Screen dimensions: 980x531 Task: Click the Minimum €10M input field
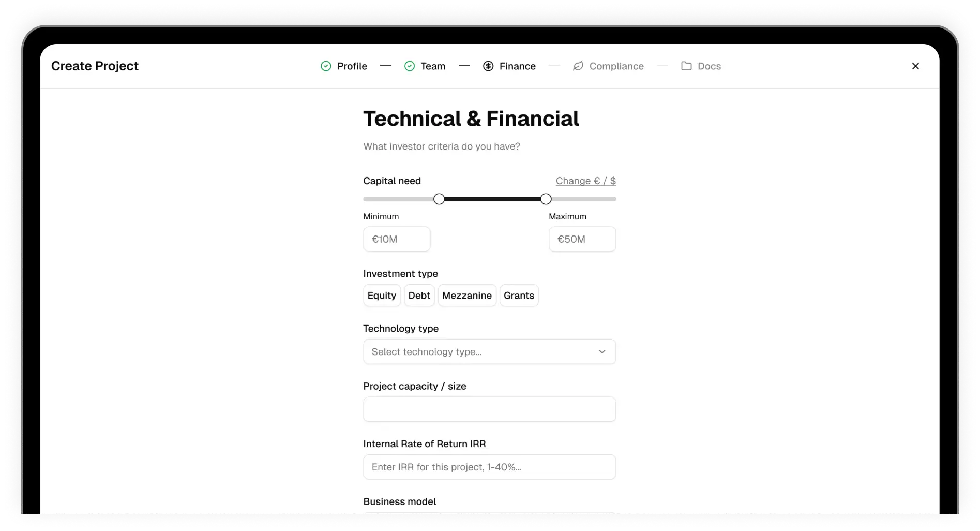point(397,239)
